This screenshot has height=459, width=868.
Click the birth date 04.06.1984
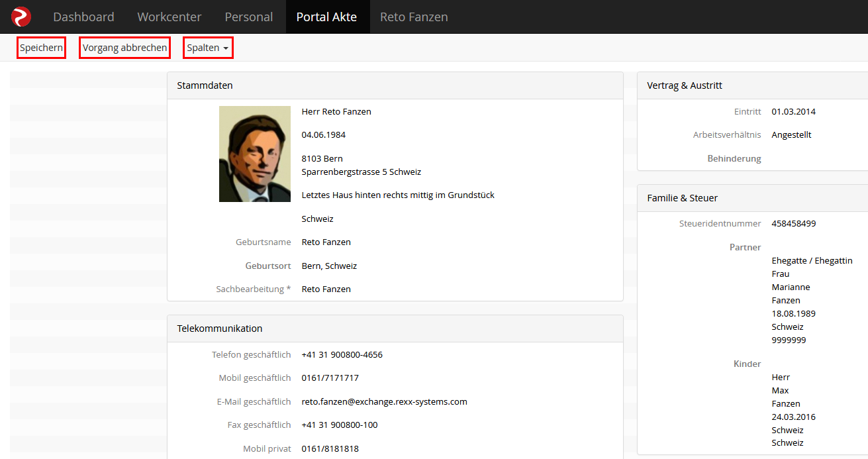tap(324, 134)
